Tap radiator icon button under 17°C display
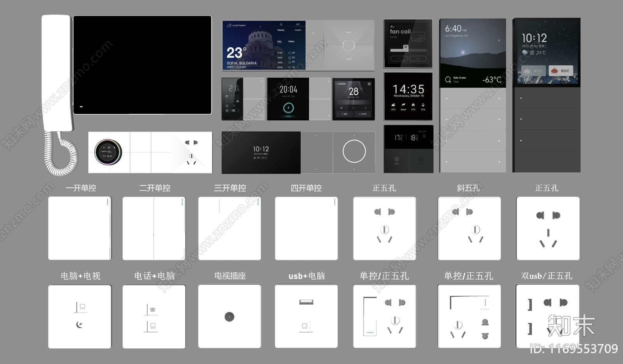623x364 pixels. (x=397, y=159)
